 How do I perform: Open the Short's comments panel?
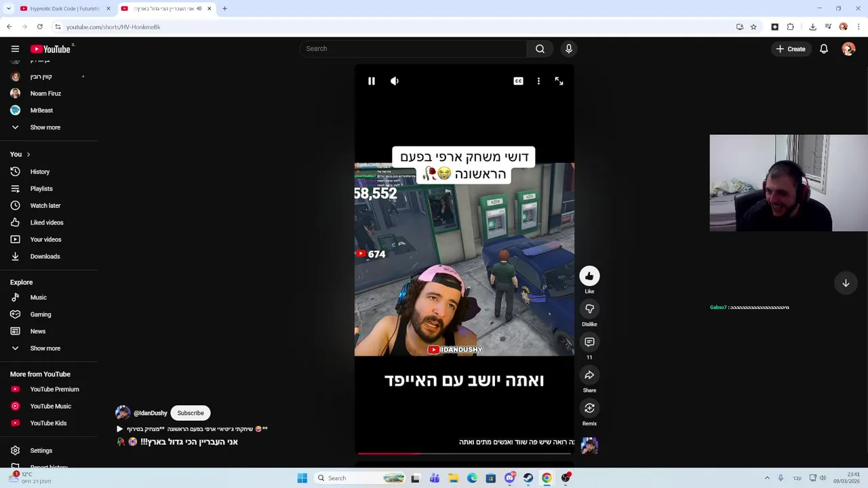click(x=589, y=342)
